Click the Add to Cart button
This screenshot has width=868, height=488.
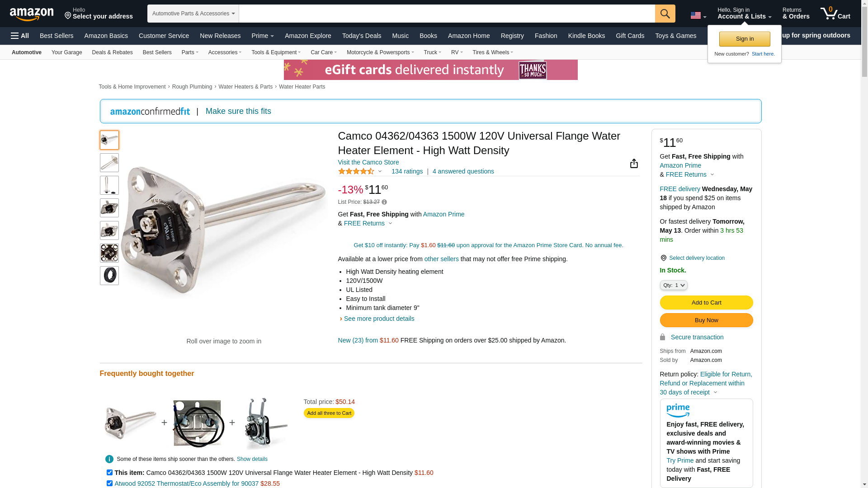[x=706, y=303]
